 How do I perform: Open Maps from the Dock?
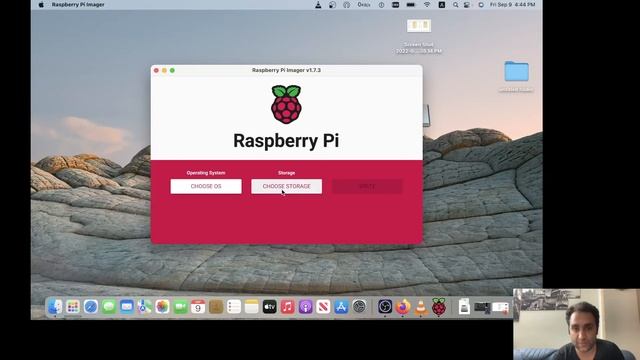[x=144, y=307]
